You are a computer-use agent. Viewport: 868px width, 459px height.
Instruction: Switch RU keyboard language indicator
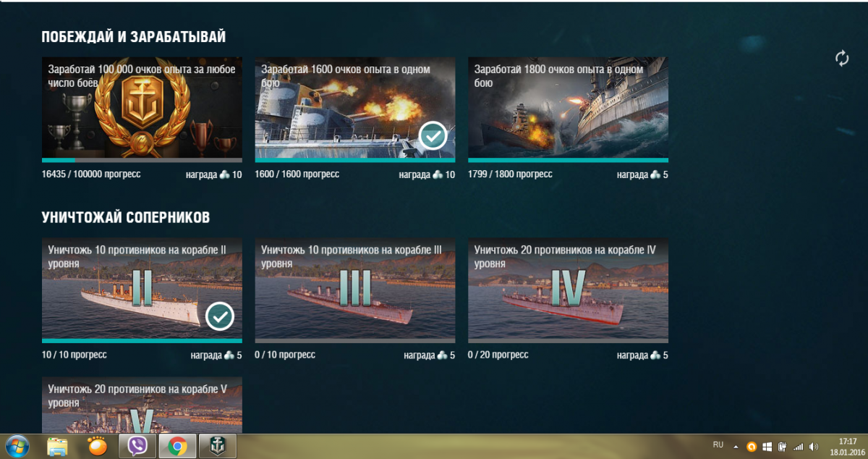pyautogui.click(x=718, y=445)
